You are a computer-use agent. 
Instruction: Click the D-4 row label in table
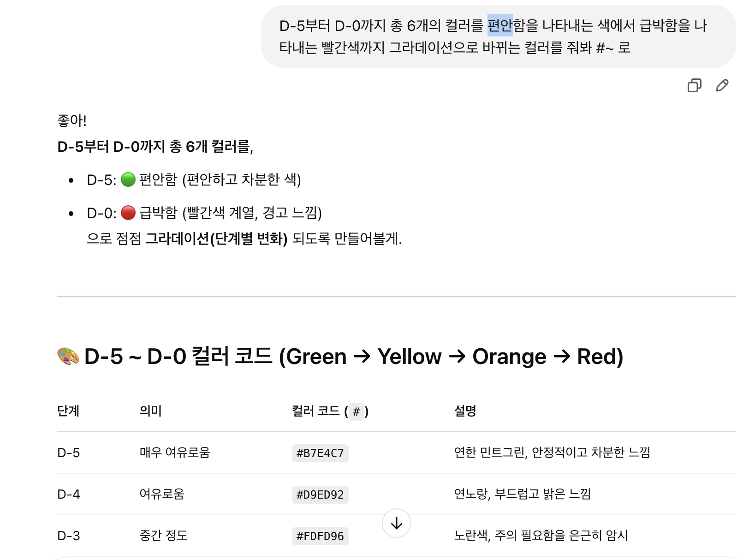68,494
